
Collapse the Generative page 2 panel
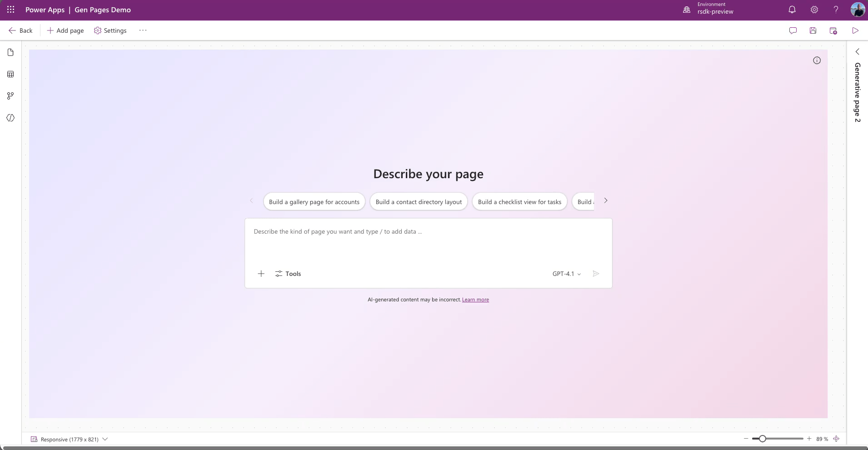(857, 51)
